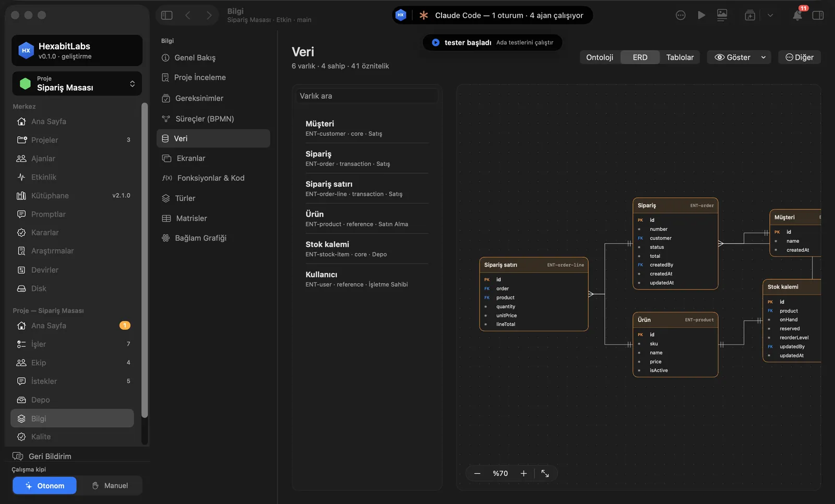This screenshot has height=504, width=835.
Task: Open Kütüphane library section
Action: click(x=73, y=196)
